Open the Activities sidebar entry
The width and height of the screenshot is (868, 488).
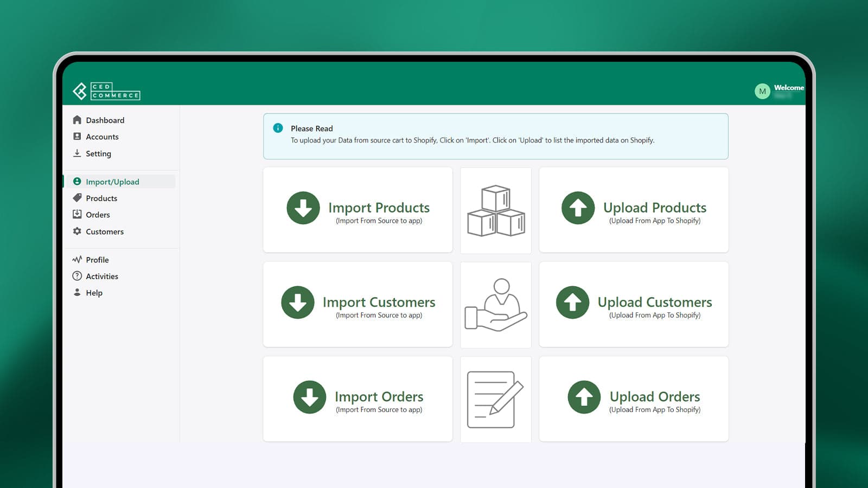102,276
